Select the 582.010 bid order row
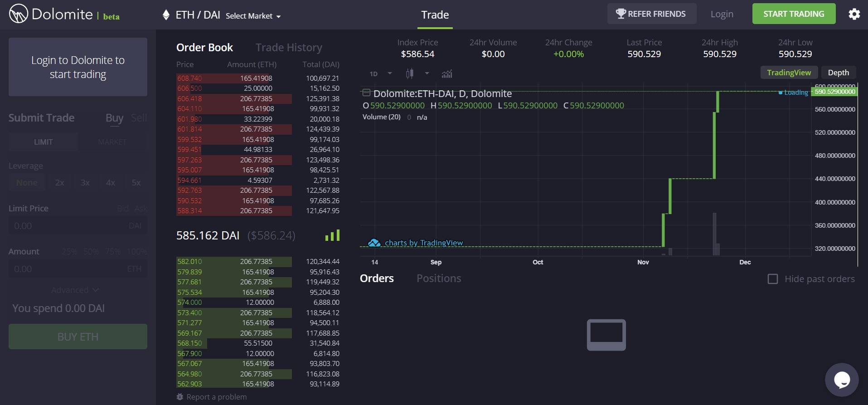 258,261
